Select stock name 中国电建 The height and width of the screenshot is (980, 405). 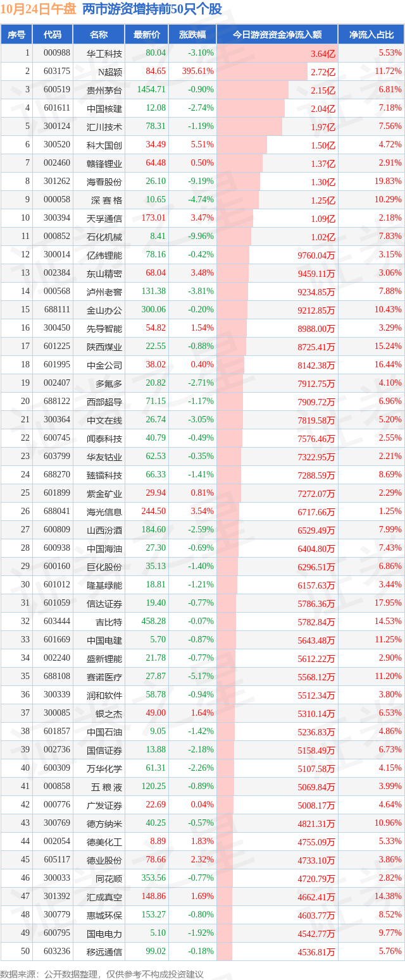tap(104, 640)
